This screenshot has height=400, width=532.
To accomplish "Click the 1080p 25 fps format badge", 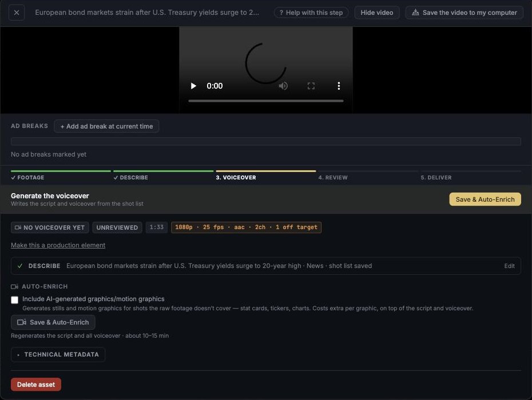I will 246,227.
